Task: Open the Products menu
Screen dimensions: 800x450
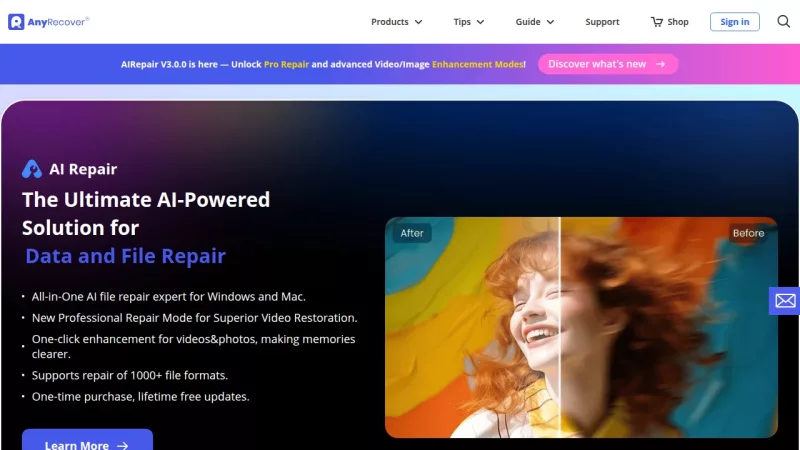Action: coord(396,22)
